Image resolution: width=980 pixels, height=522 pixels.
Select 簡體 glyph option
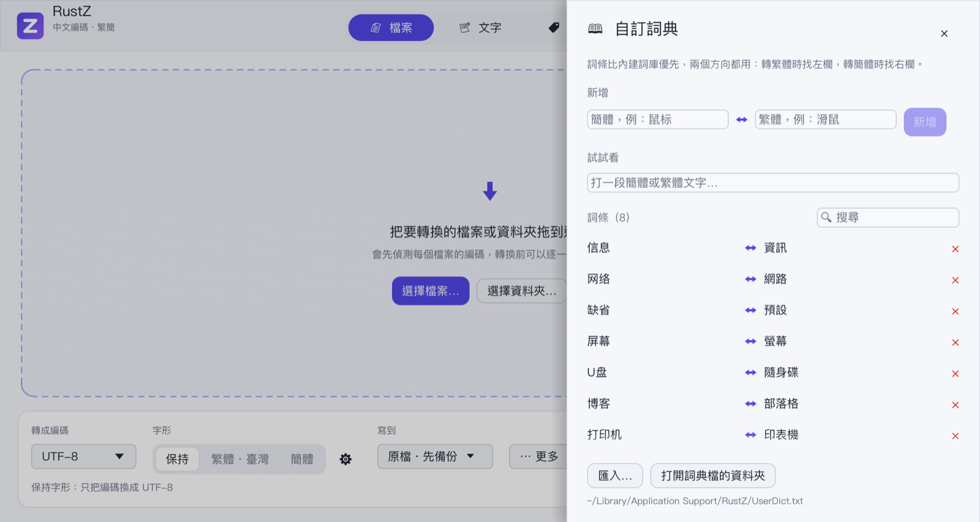click(x=302, y=459)
